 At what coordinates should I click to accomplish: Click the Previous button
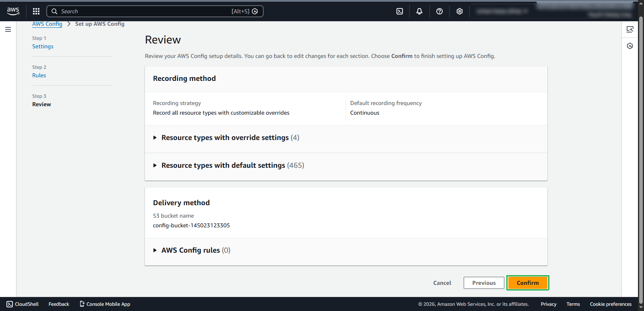tap(484, 283)
